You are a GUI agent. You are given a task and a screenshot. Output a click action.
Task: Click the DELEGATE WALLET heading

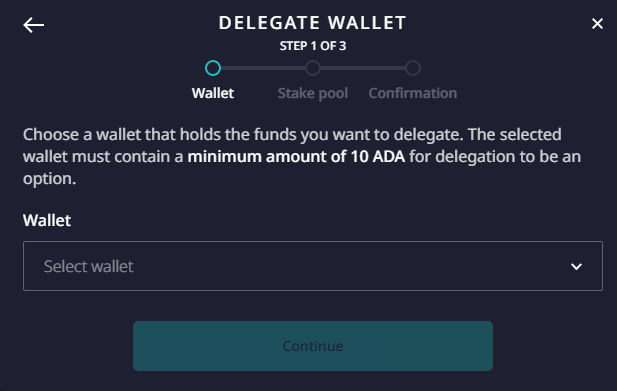point(312,23)
